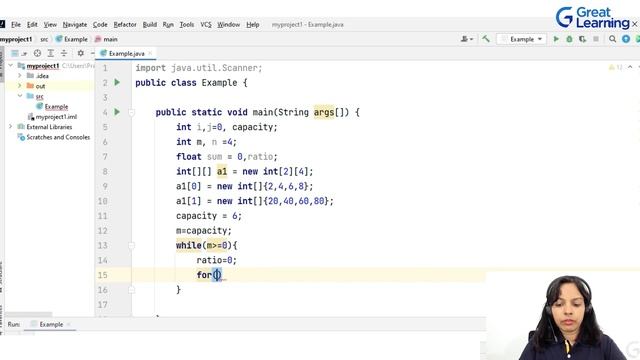The image size is (640, 360).
Task: Open the Window menu
Action: tap(229, 24)
